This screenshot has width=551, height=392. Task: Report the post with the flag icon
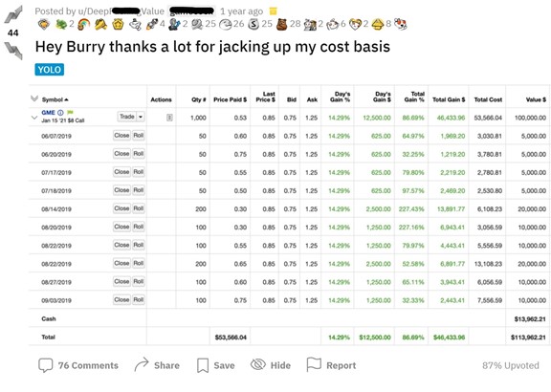pyautogui.click(x=314, y=364)
